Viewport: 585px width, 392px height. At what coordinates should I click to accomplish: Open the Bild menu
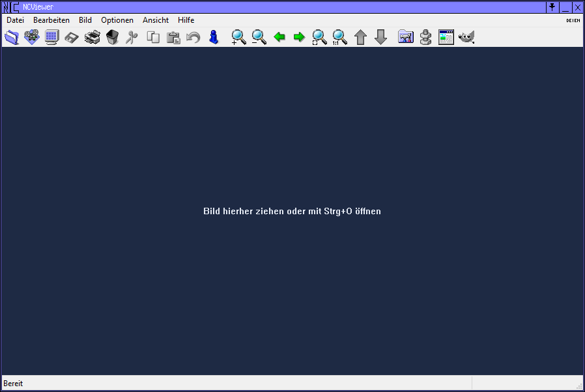[x=85, y=20]
